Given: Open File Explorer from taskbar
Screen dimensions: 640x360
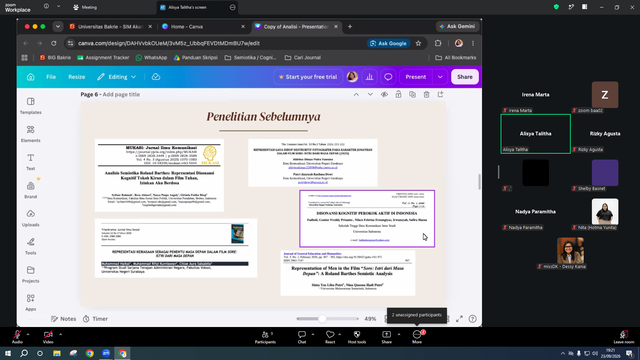Looking at the screenshot, I should [57, 353].
